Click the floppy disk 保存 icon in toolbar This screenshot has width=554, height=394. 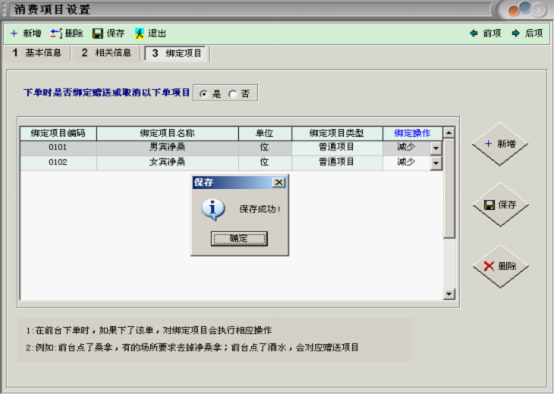click(x=98, y=34)
